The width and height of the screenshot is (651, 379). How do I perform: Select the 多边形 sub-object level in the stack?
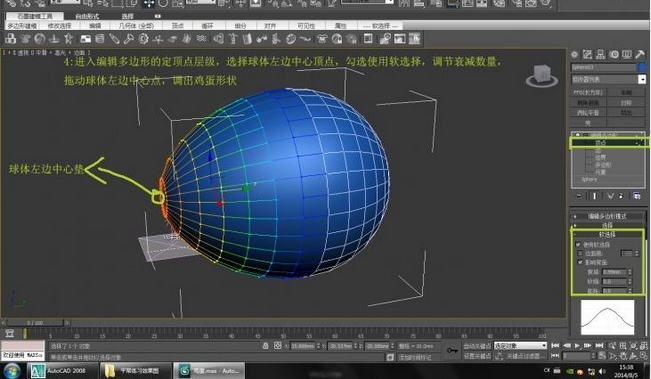coord(602,165)
